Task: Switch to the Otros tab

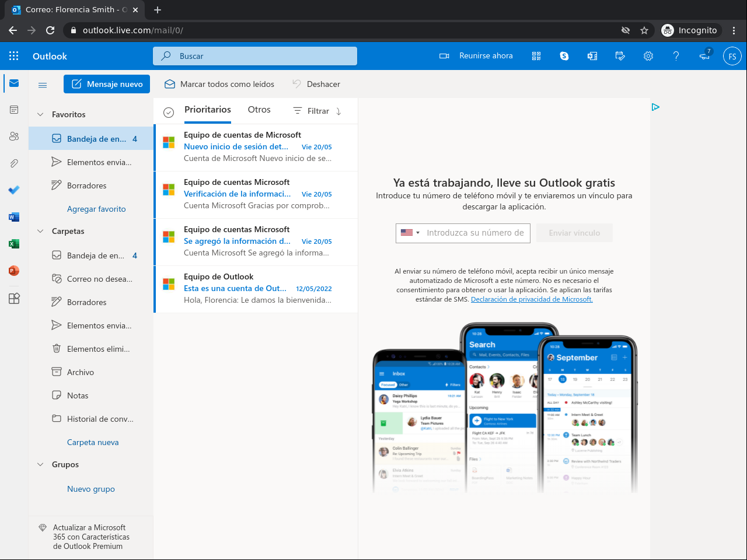Action: tap(259, 110)
